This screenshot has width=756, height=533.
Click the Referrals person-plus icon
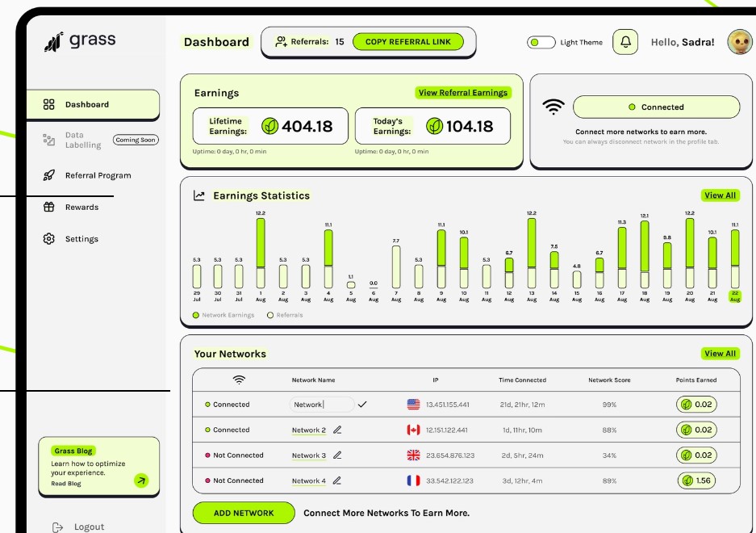pos(281,42)
